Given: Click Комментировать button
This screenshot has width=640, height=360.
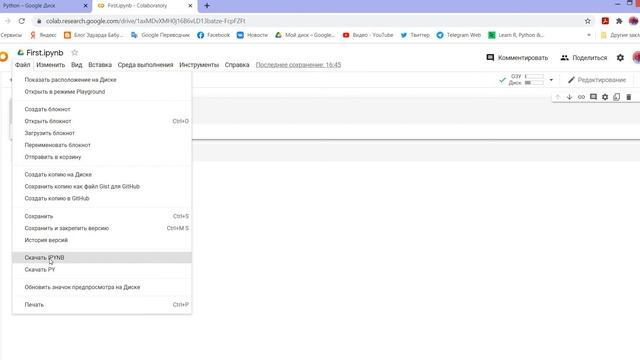Looking at the screenshot, I should pyautogui.click(x=517, y=58).
